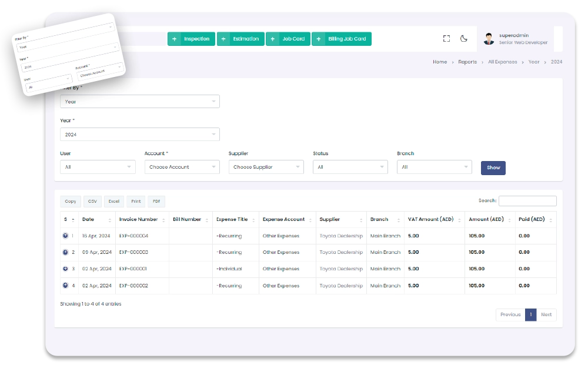Export table using Excel button
Image resolution: width=588 pixels, height=372 pixels.
click(114, 201)
